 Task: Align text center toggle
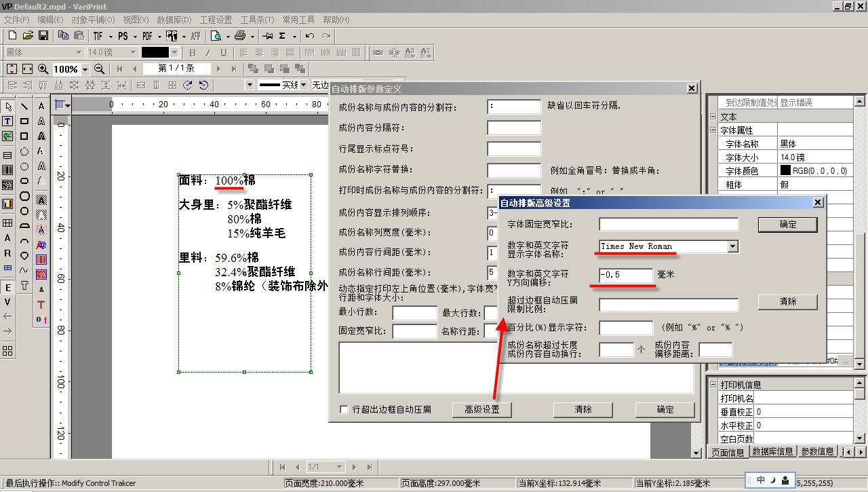(258, 52)
